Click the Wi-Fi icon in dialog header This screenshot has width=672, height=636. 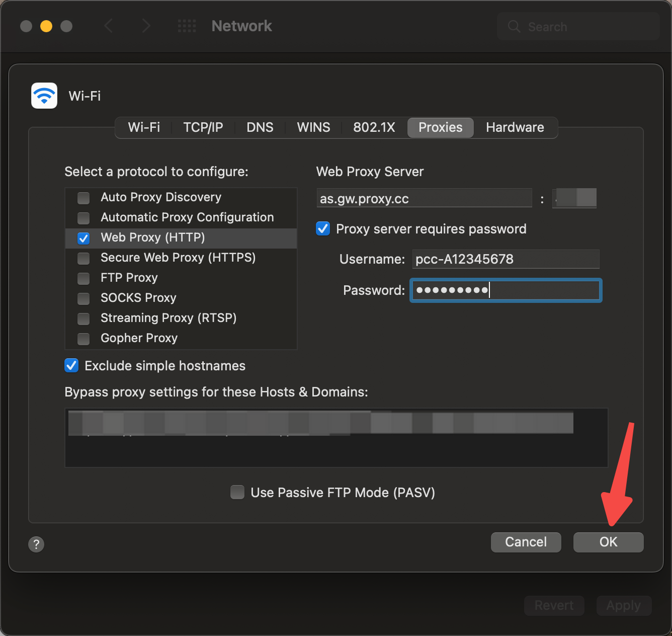pos(44,96)
